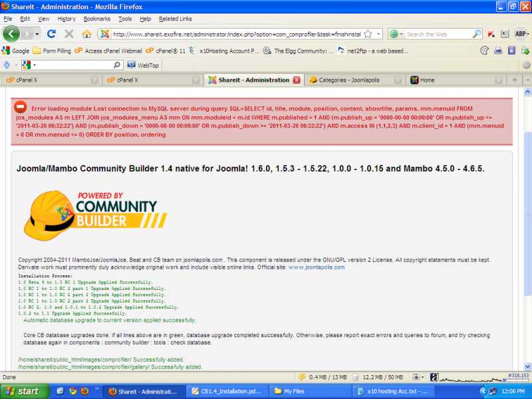532x399 pixels.
Task: Open the cPanel® 11 bookmark
Action: (166, 51)
